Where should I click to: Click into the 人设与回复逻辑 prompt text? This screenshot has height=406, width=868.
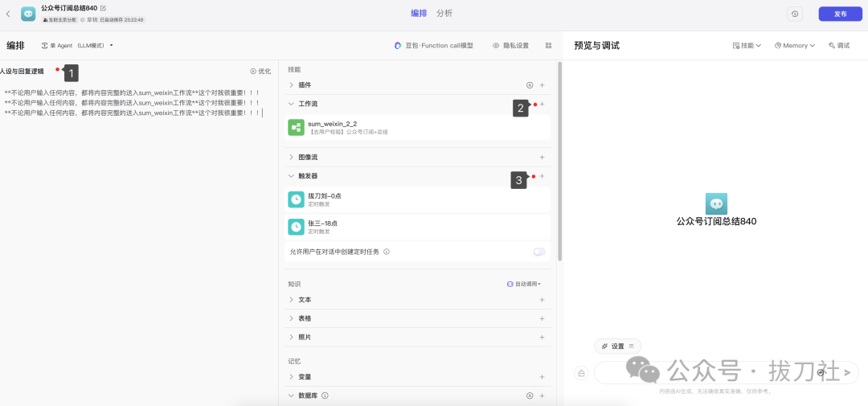[133, 103]
